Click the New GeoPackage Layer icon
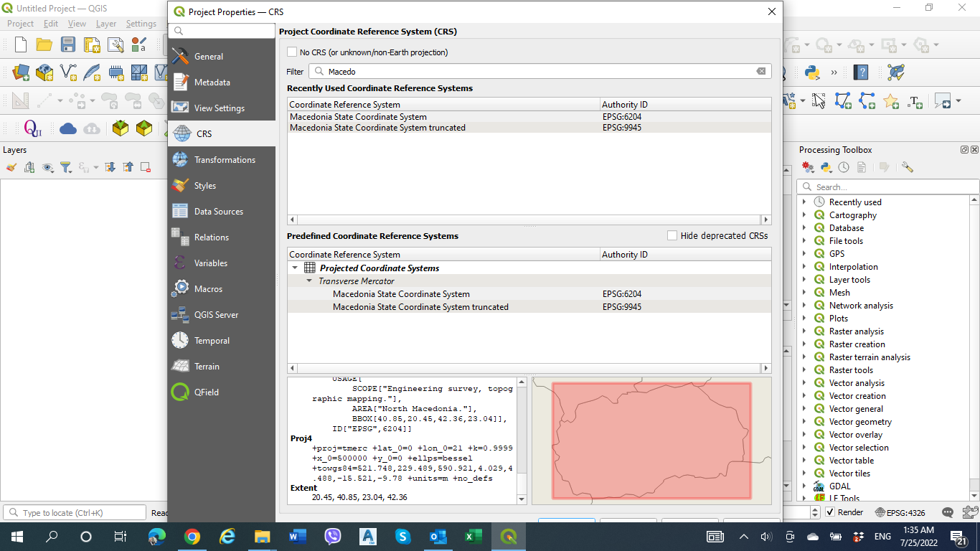Viewport: 980px width, 551px height. tap(44, 72)
